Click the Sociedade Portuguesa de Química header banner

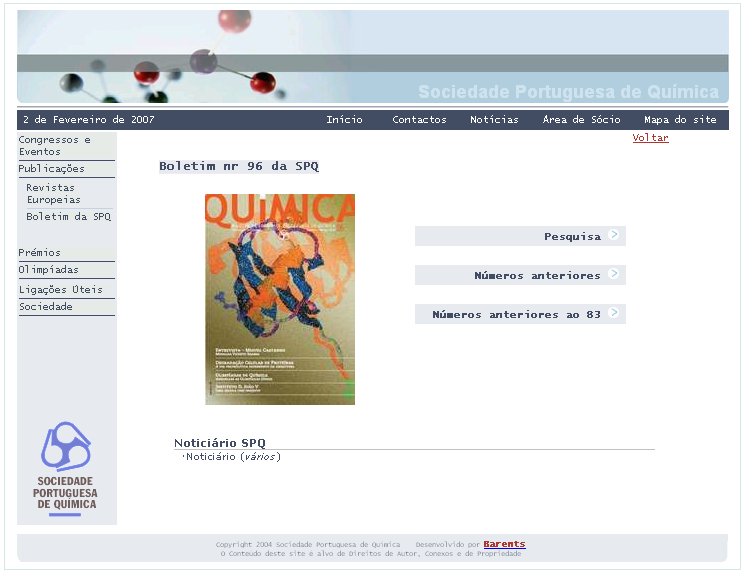373,56
